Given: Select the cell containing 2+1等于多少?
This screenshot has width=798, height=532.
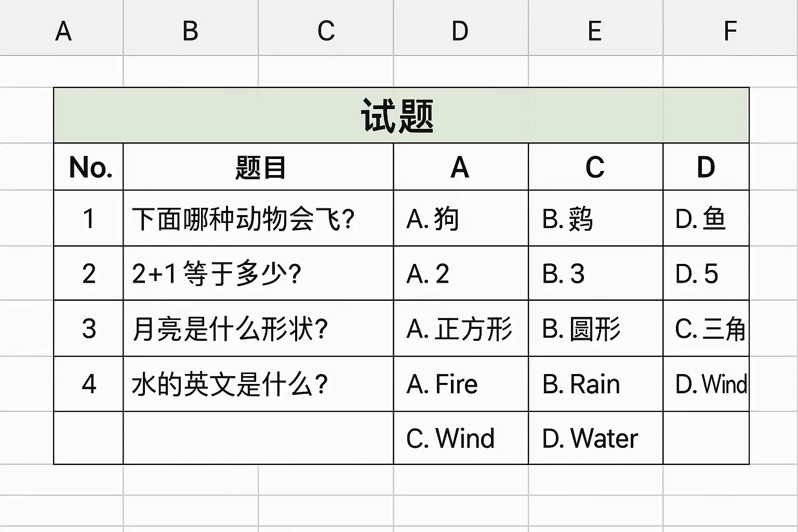Looking at the screenshot, I should click(x=258, y=273).
